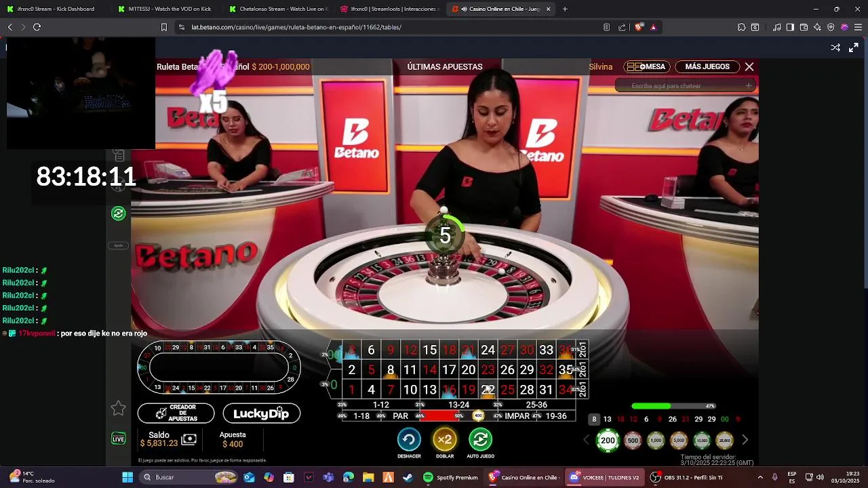
Task: Click the LuckyDip button
Action: [x=261, y=413]
